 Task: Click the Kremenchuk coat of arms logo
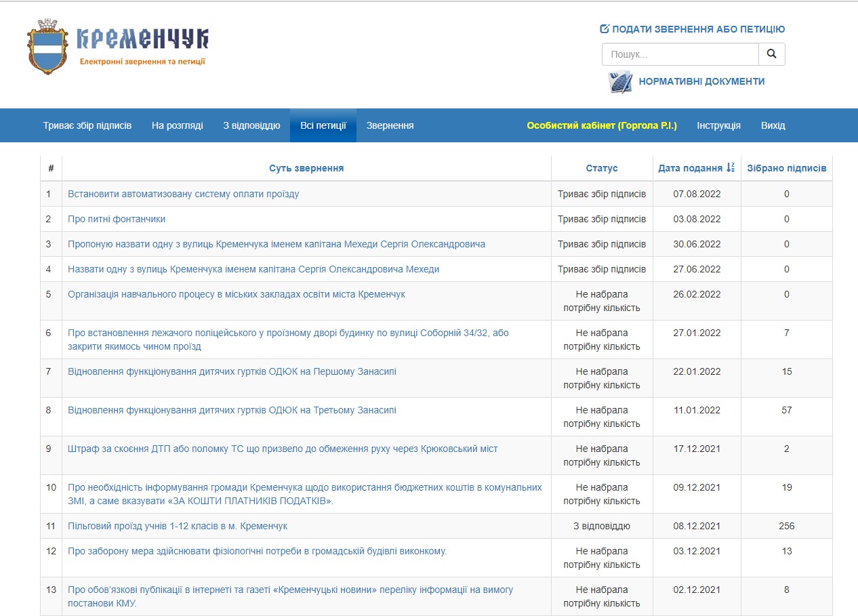coord(48,47)
